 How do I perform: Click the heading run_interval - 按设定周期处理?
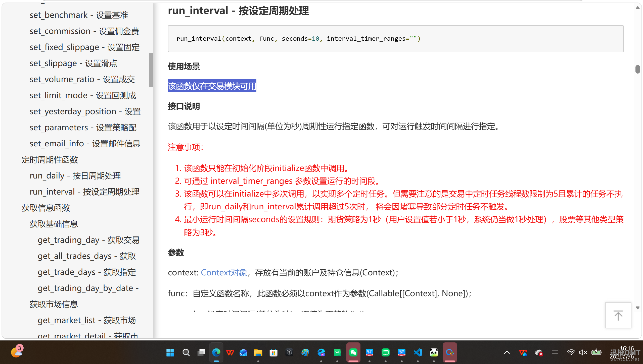click(238, 11)
